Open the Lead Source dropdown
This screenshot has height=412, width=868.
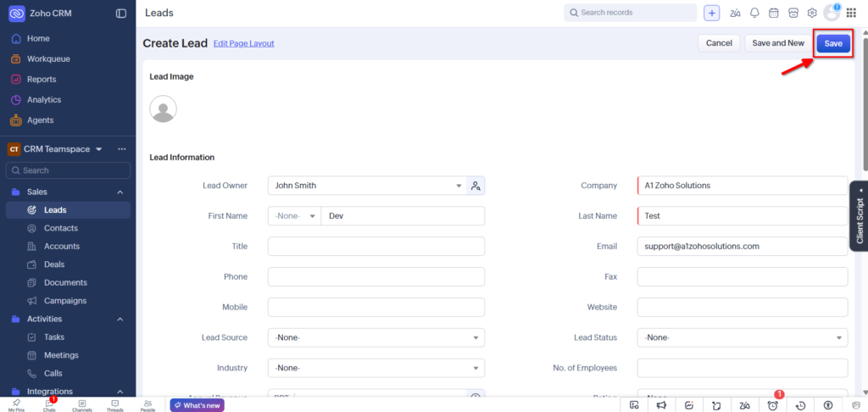(x=376, y=337)
